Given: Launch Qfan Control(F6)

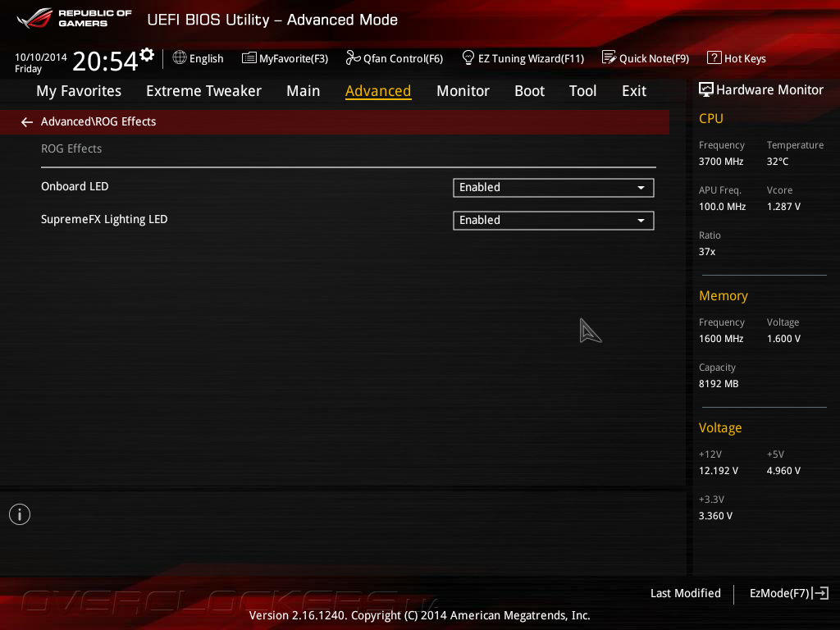Looking at the screenshot, I should (395, 58).
